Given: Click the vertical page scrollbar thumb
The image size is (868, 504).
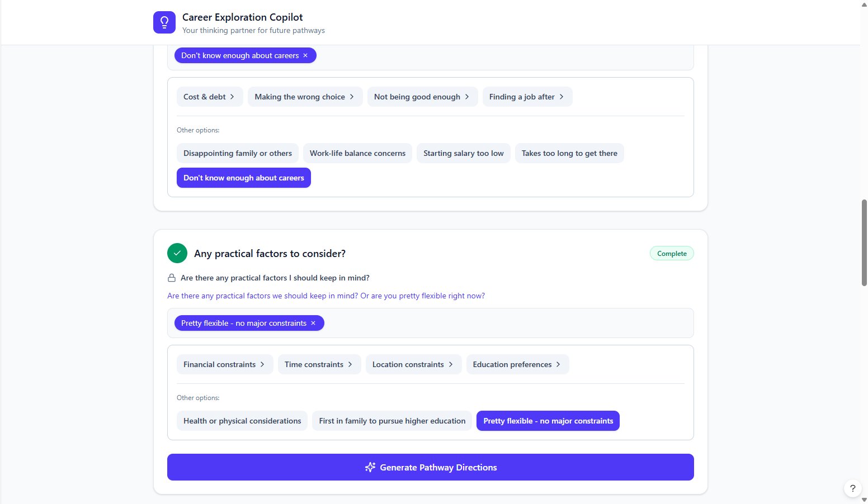Looking at the screenshot, I should [864, 243].
